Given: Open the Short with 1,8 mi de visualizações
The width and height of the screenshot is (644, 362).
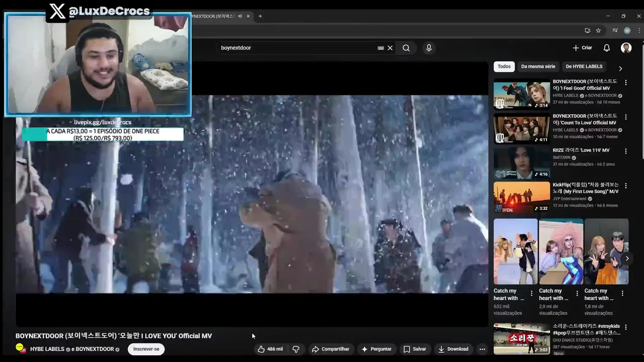Looking at the screenshot, I should pyautogui.click(x=606, y=251).
